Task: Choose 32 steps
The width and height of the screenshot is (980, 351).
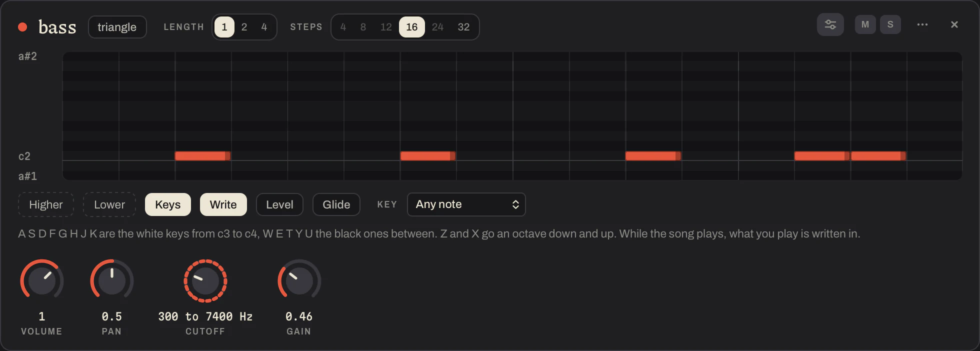Action: point(463,27)
